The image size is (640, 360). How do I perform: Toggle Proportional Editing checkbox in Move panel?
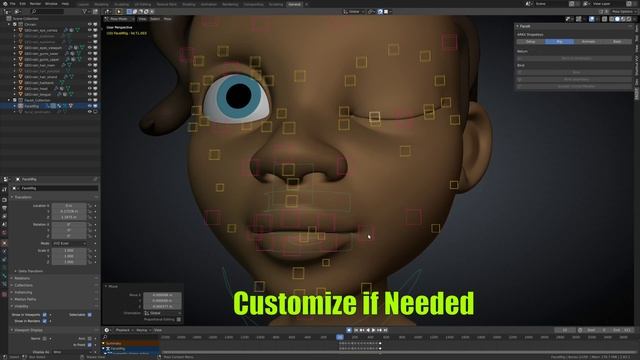pyautogui.click(x=179, y=320)
